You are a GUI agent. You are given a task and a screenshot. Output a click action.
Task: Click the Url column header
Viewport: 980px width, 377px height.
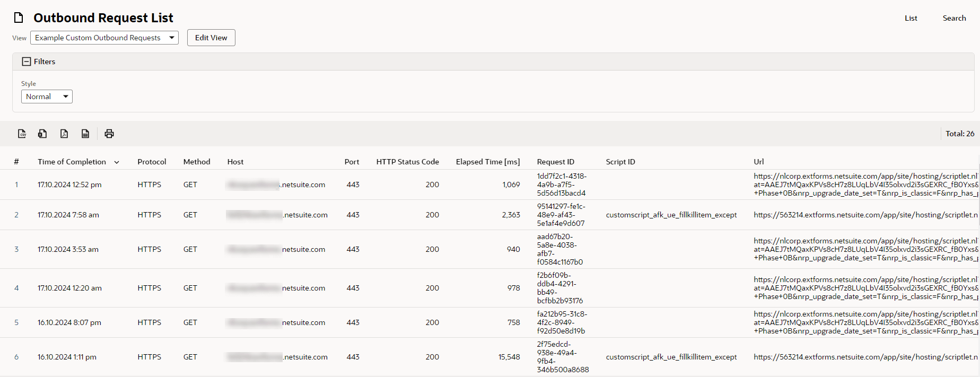[x=759, y=162]
